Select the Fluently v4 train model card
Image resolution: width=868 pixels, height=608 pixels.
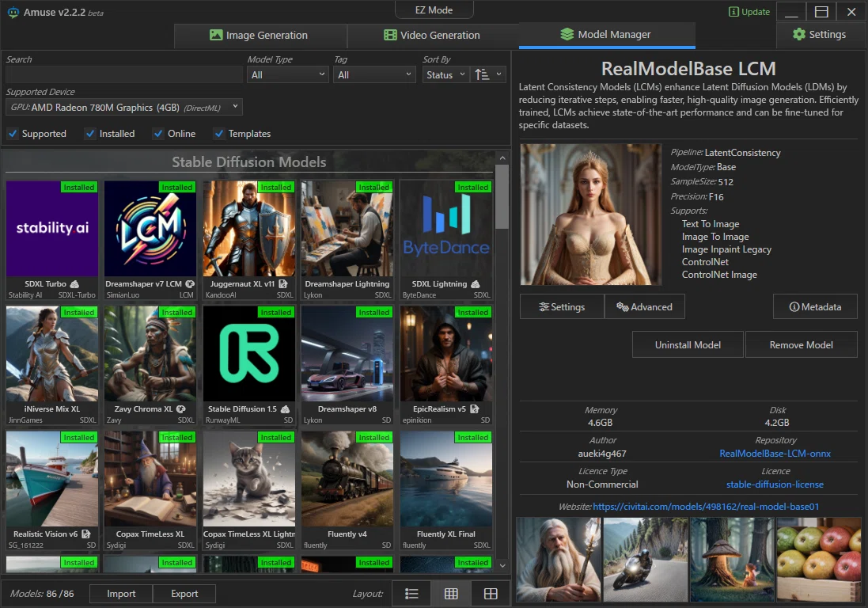[347, 490]
